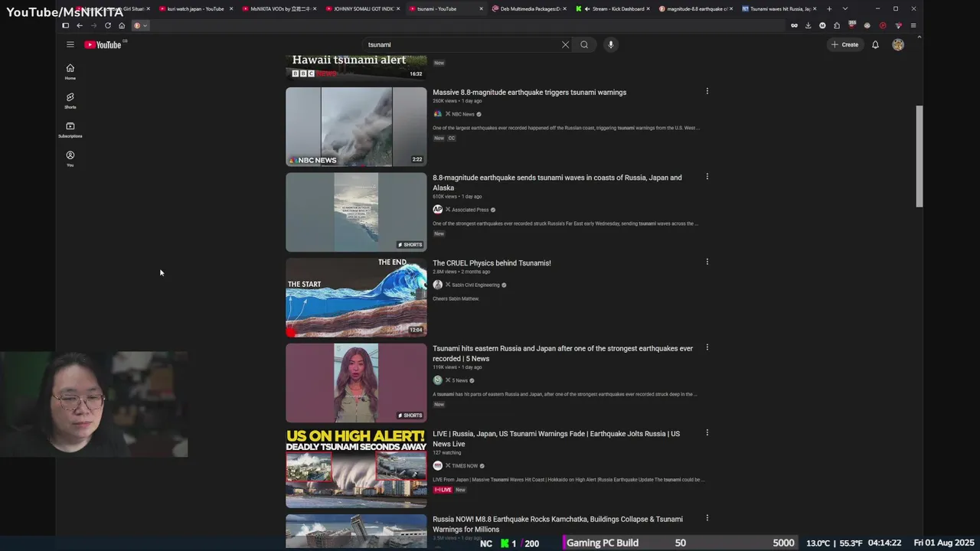Open '8.8-magnitude earthquake sends tsunami waves' title
This screenshot has height=551, width=980.
coord(557,182)
